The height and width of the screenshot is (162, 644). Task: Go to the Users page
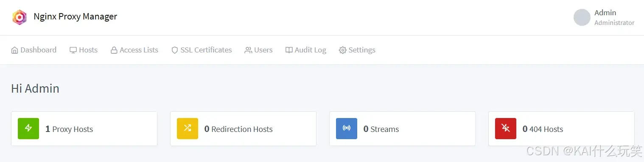click(259, 50)
